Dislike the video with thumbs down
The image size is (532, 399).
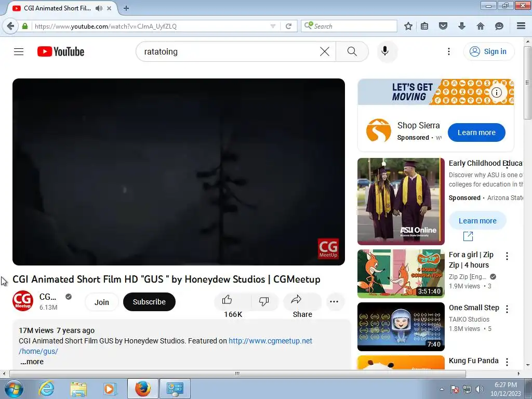264,301
